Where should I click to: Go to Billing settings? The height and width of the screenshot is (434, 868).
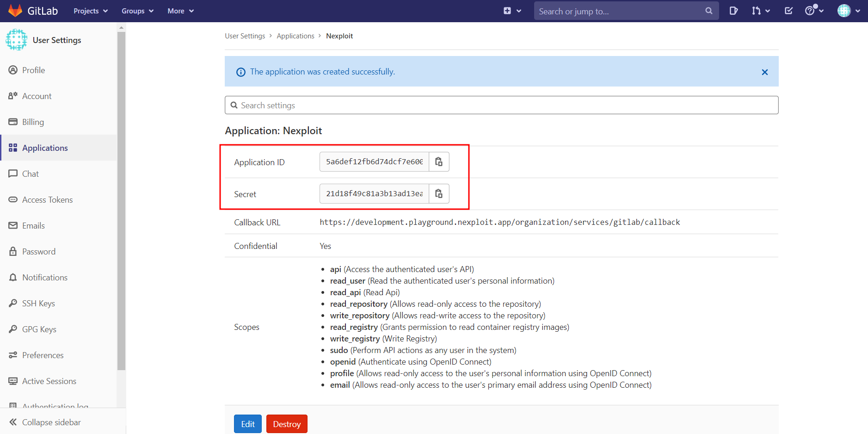click(x=59, y=122)
